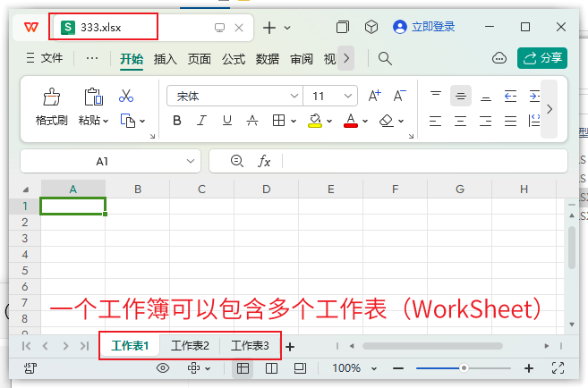
Task: Toggle bold formatting
Action: [177, 120]
